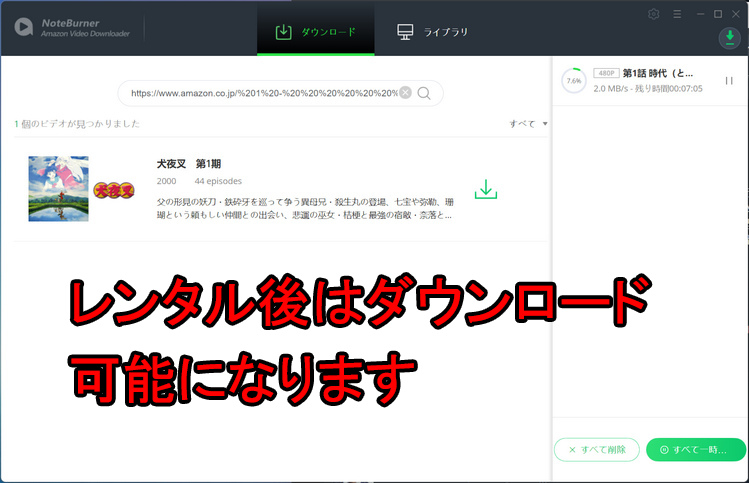Click the NoteBurner logo icon
Viewport: 749px width, 483px height.
(x=23, y=27)
